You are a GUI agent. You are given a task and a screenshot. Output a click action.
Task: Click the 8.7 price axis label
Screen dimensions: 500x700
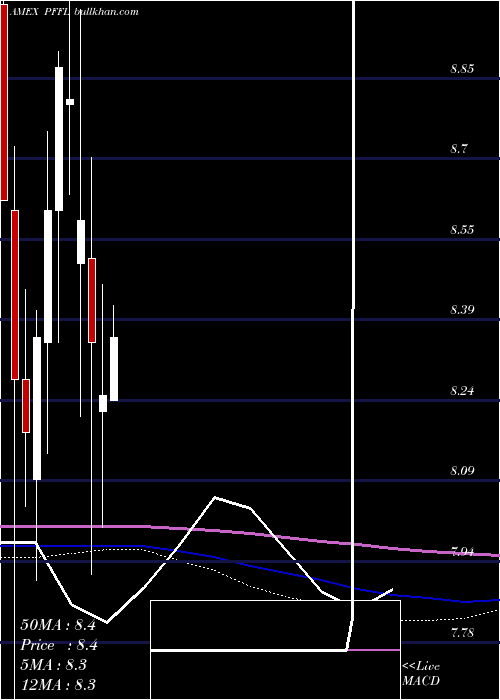coord(458,149)
